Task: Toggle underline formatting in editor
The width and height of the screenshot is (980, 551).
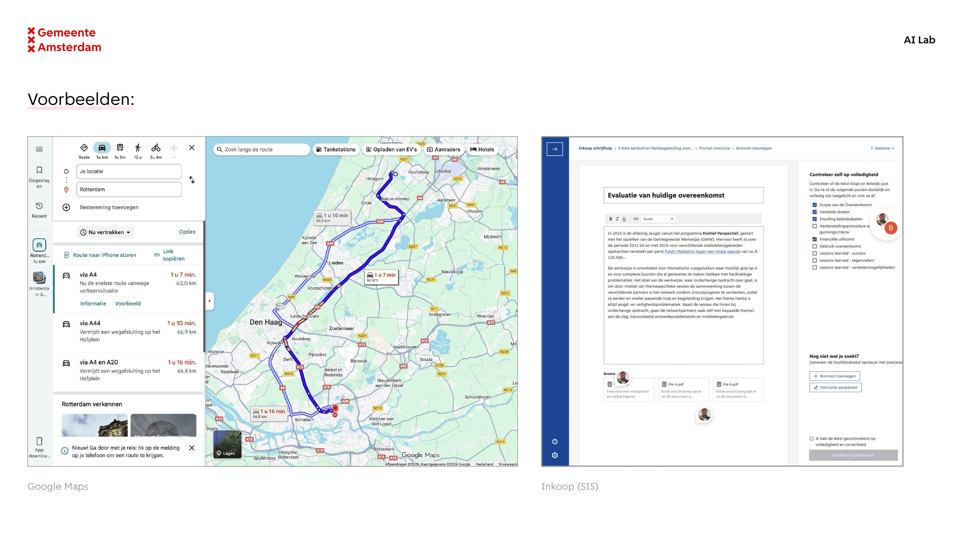Action: pos(624,219)
